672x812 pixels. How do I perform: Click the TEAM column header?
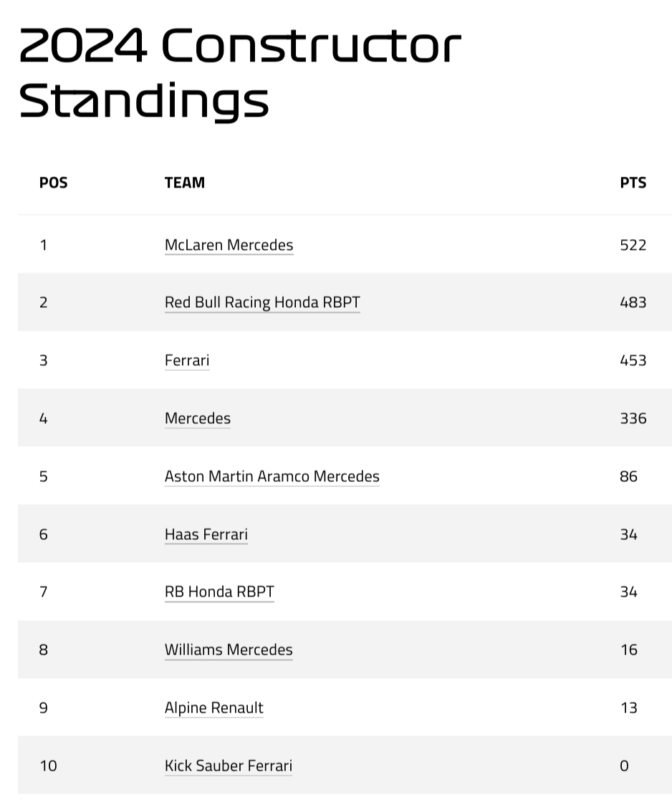point(184,183)
